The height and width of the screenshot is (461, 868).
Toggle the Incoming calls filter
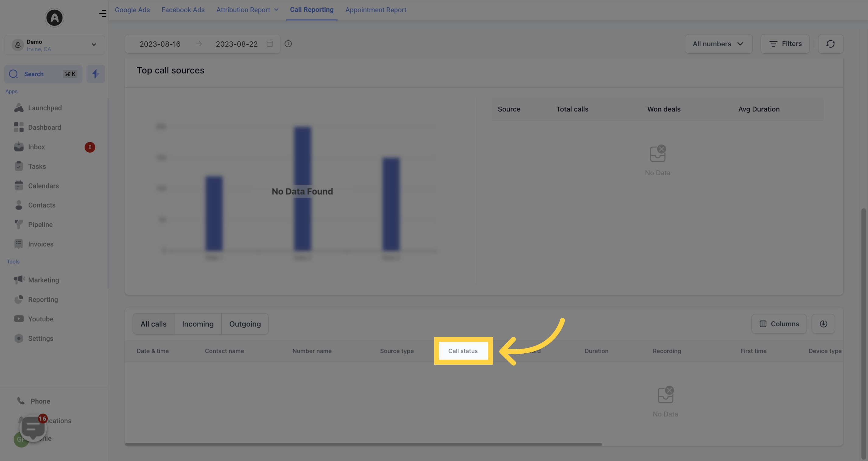click(x=198, y=324)
